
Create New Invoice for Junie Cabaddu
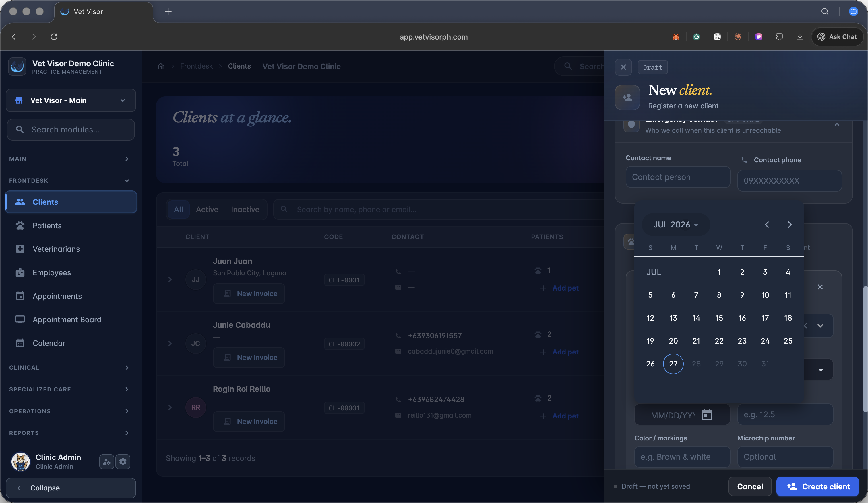(x=249, y=358)
